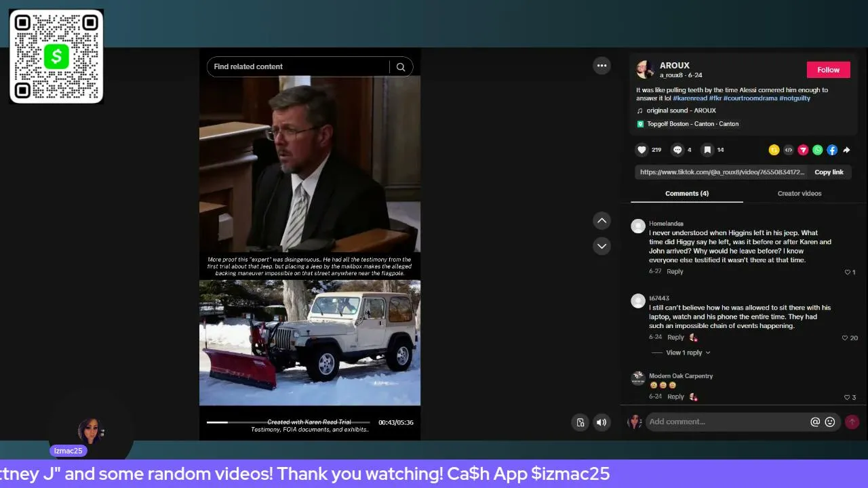This screenshot has height=488, width=868.
Task: Open the AROUX profile avatar
Action: click(644, 69)
